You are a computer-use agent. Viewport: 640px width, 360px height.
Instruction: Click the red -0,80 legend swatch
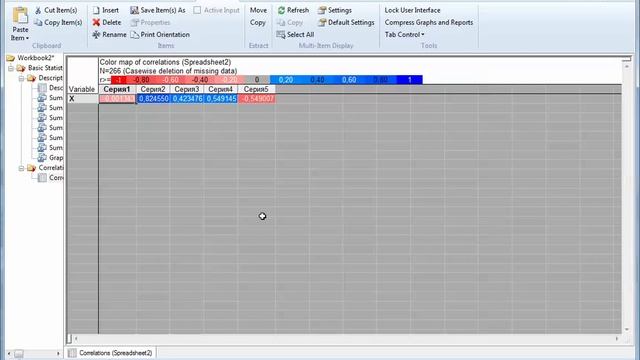click(x=142, y=80)
